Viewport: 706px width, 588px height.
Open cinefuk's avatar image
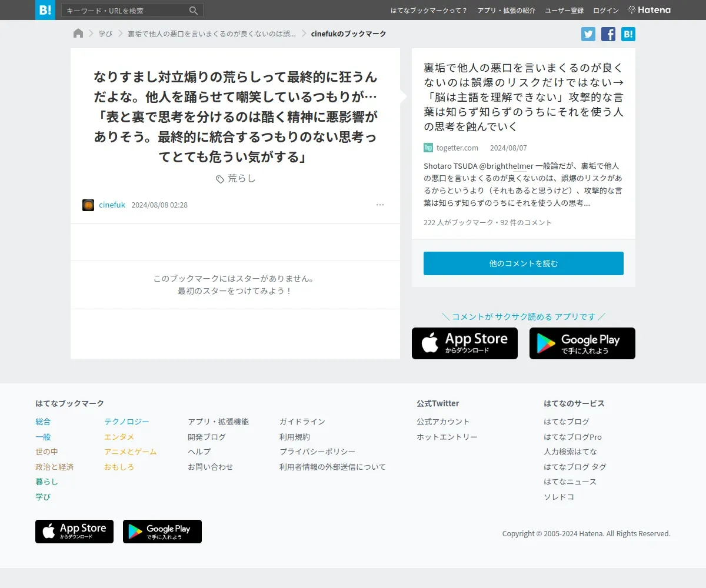click(88, 205)
